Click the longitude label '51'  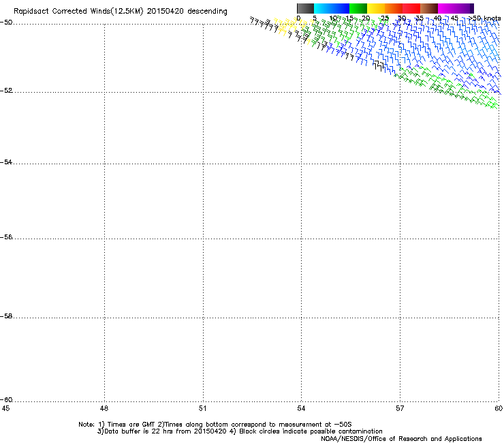[x=202, y=408]
